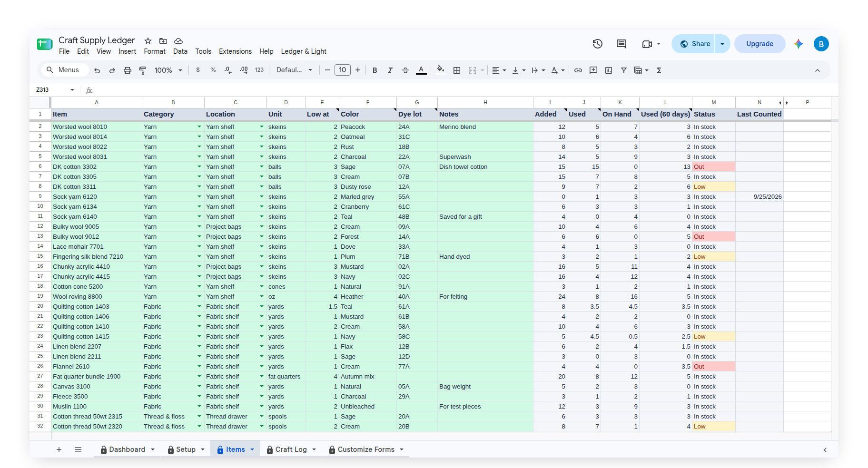Add a comment using the toolbar icon
This screenshot has width=868, height=468.
coord(593,70)
